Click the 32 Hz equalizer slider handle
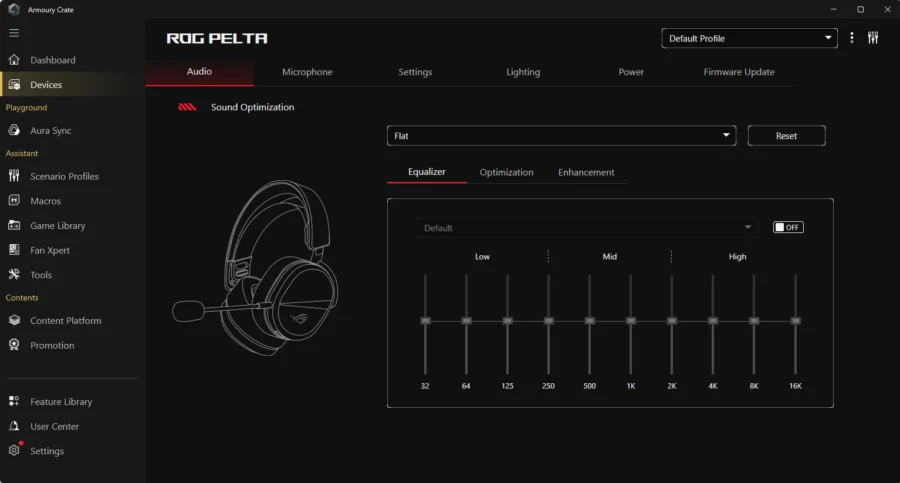Viewport: 900px width, 483px height. [425, 320]
